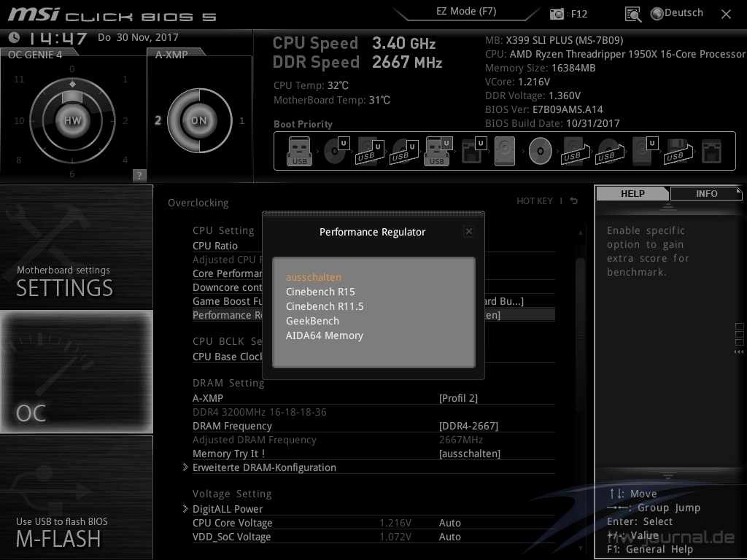Switch to the INFO tab
The image size is (747, 560).
[706, 193]
